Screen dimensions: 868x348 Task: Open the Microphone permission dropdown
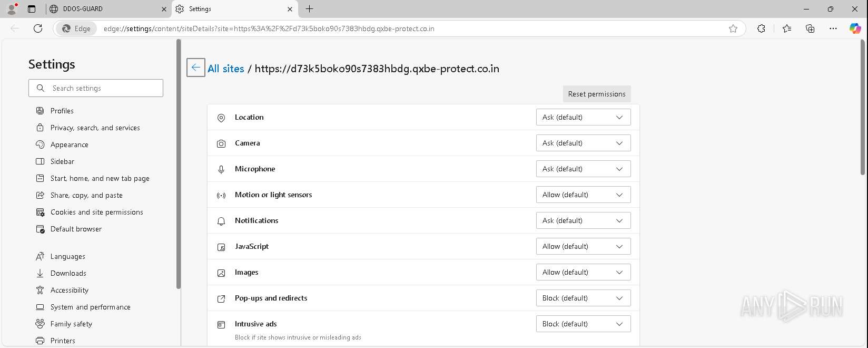pyautogui.click(x=583, y=169)
